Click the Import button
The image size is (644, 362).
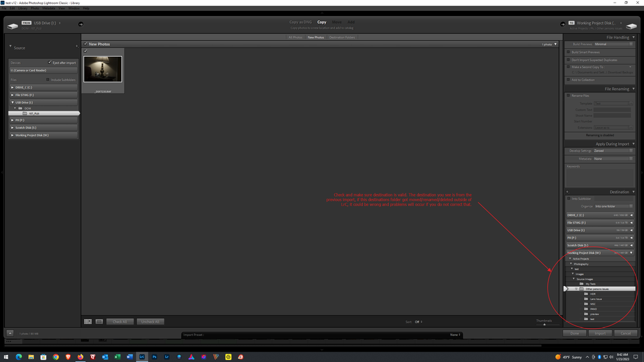tap(600, 333)
